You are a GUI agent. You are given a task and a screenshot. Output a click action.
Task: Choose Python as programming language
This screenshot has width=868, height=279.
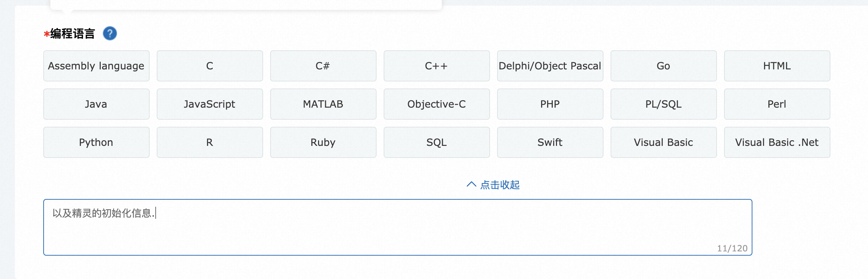point(96,142)
